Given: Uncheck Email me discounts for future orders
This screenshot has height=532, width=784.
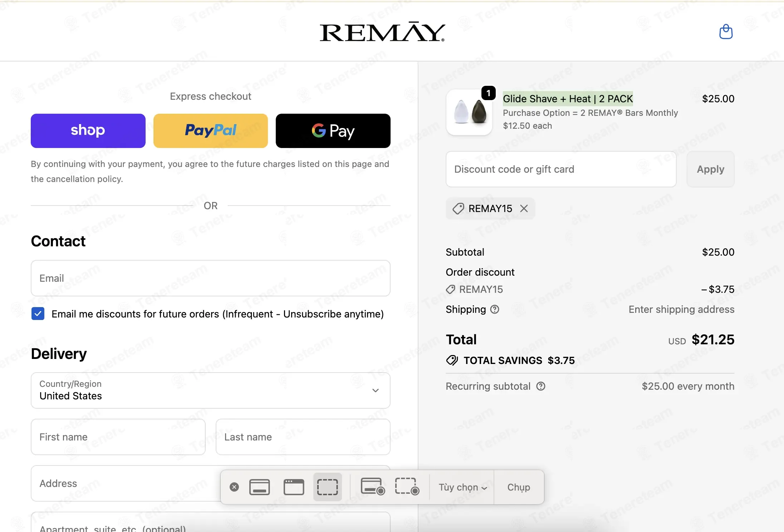Looking at the screenshot, I should [38, 314].
